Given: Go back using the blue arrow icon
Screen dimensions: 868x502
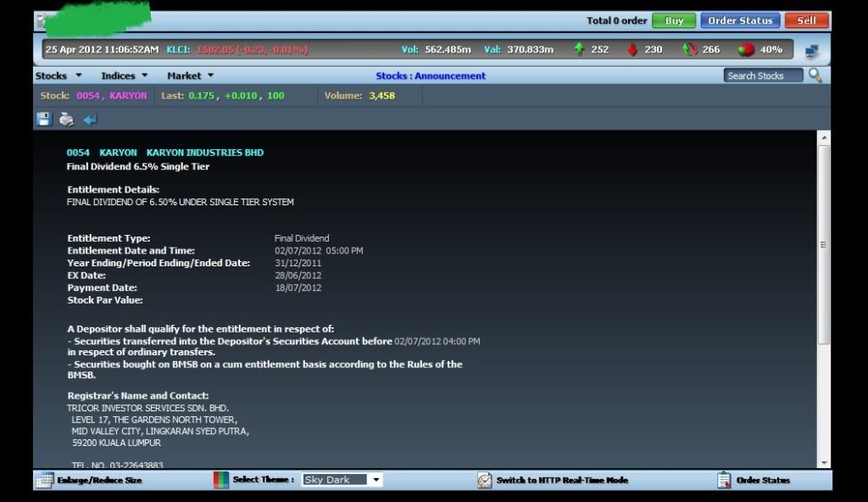Looking at the screenshot, I should click(x=90, y=120).
